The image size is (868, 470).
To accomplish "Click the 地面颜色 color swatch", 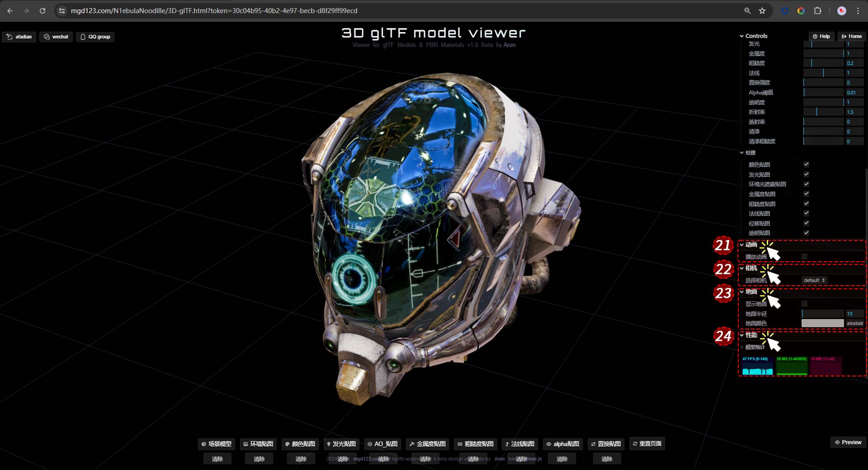I will click(x=822, y=323).
